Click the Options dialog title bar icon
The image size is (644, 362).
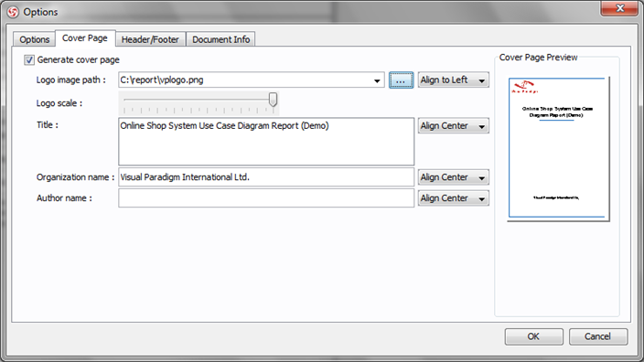click(13, 12)
